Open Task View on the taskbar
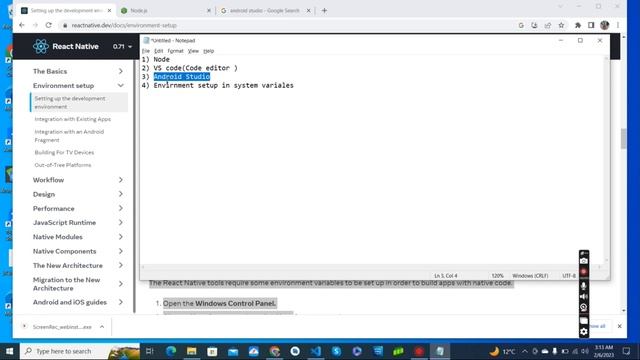640x360 pixels. point(150,351)
